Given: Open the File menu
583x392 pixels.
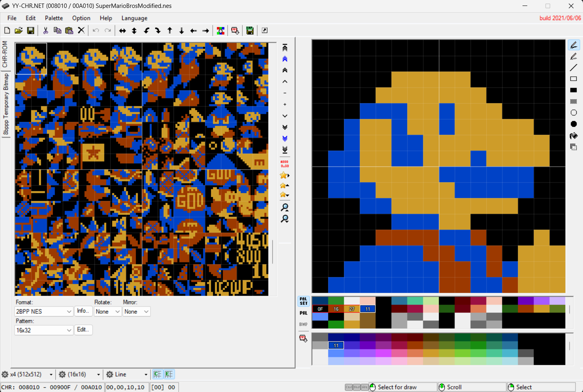Looking at the screenshot, I should click(x=12, y=18).
